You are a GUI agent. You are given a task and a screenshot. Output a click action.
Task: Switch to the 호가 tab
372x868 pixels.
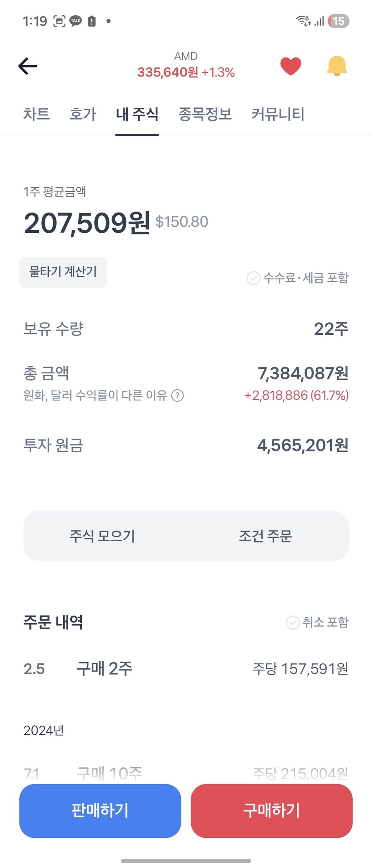pos(83,114)
